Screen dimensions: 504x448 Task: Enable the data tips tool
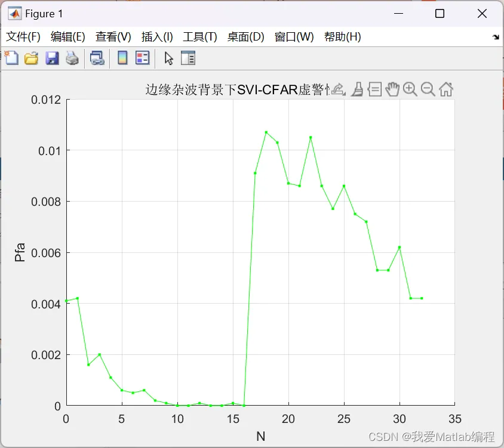pyautogui.click(x=374, y=89)
